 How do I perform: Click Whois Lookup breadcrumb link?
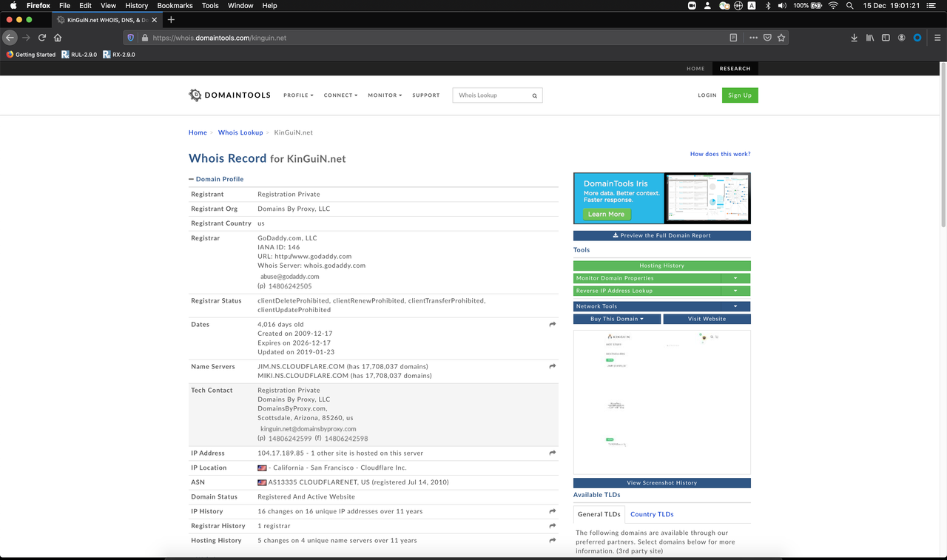[x=240, y=132]
